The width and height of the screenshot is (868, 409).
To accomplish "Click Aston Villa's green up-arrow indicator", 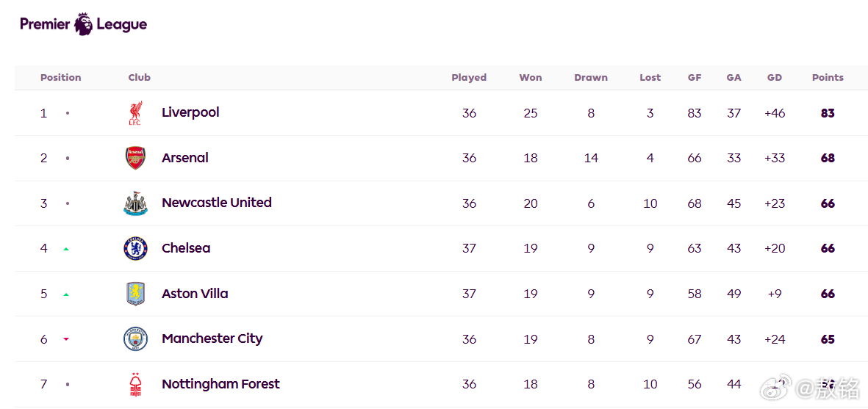I will [66, 294].
